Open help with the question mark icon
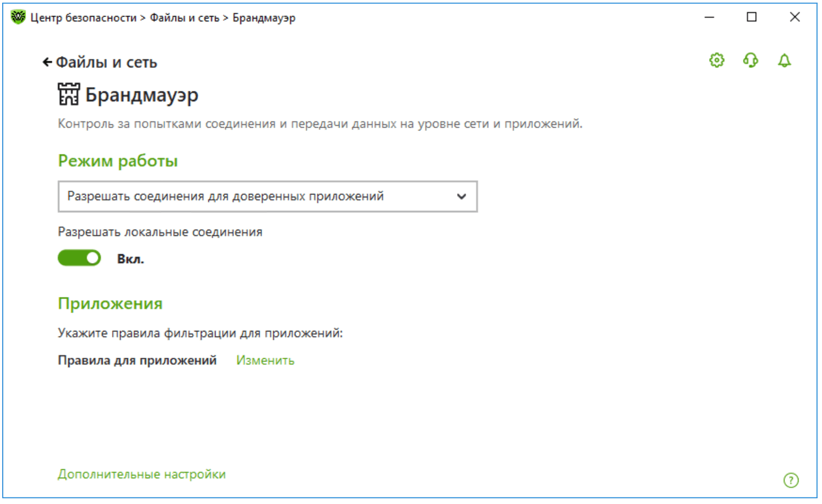The height and width of the screenshot is (504, 822). pos(791,480)
